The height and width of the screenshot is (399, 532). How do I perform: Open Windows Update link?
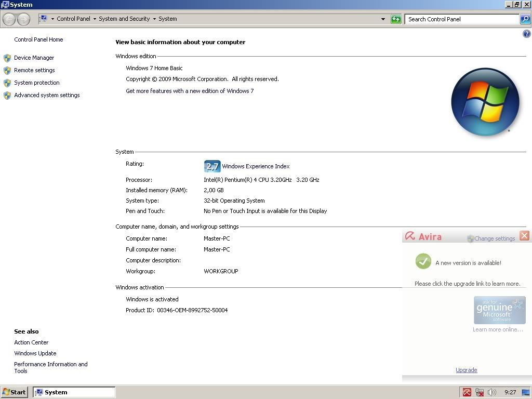[x=35, y=353]
